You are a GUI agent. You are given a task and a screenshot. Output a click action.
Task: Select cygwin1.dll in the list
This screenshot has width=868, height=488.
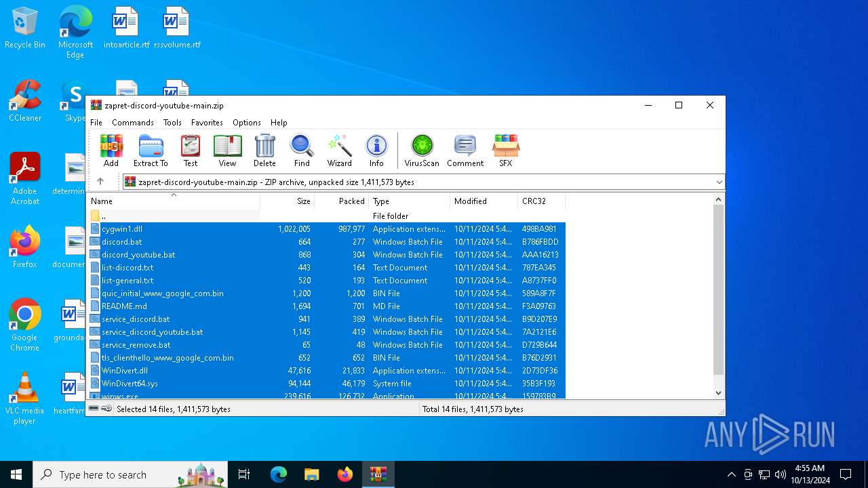click(x=325, y=229)
